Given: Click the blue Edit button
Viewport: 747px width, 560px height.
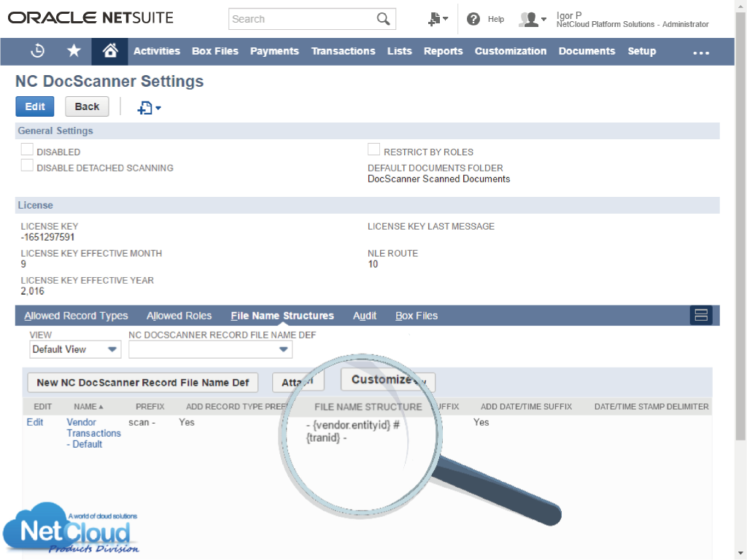Looking at the screenshot, I should click(35, 106).
